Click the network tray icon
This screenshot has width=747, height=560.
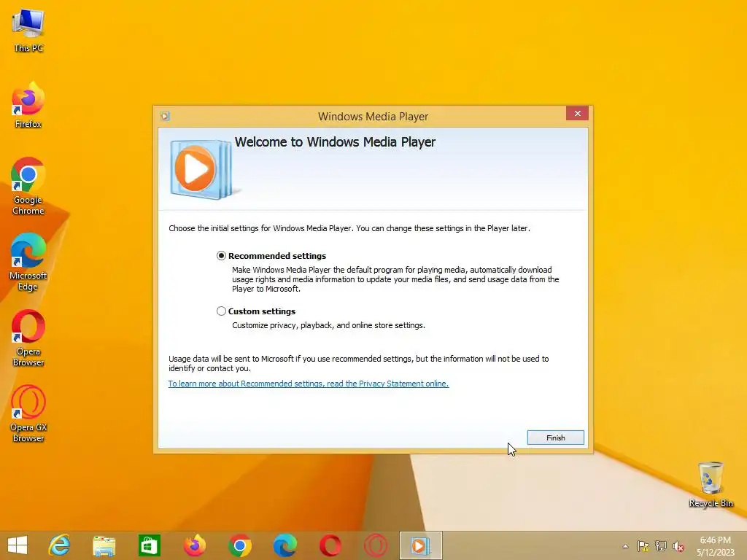(661, 546)
